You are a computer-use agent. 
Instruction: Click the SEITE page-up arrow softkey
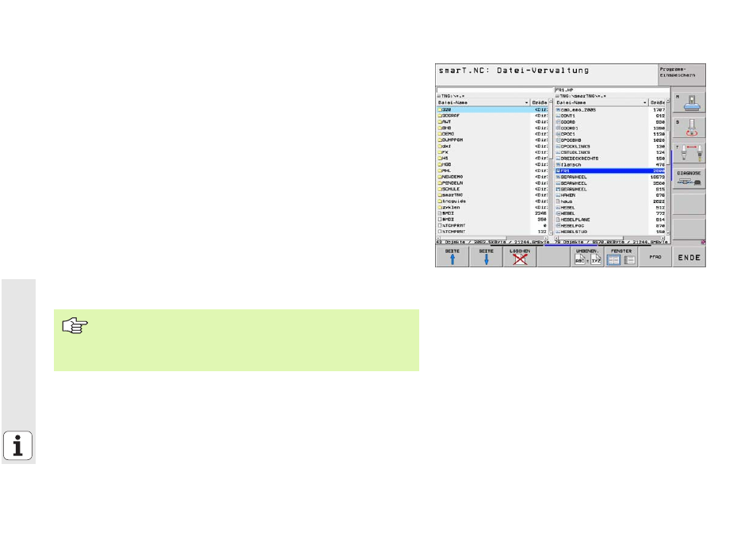tap(452, 257)
